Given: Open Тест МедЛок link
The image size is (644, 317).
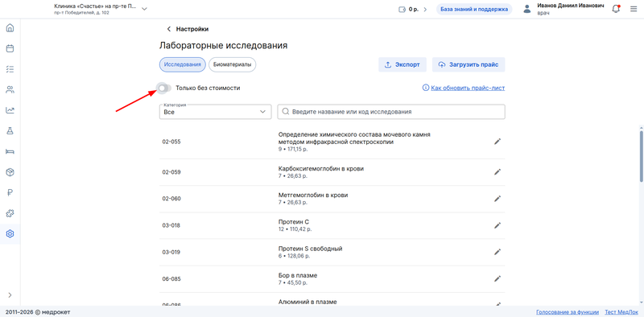Looking at the screenshot, I should point(621,312).
